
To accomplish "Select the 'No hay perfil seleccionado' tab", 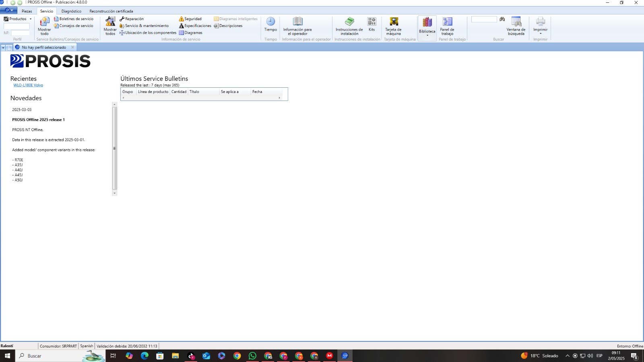I will [44, 47].
